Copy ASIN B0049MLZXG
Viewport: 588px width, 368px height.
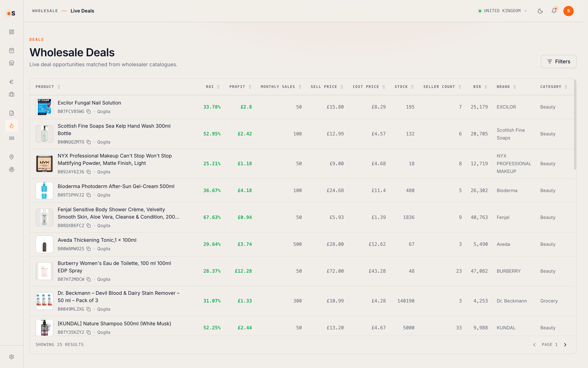[89, 309]
